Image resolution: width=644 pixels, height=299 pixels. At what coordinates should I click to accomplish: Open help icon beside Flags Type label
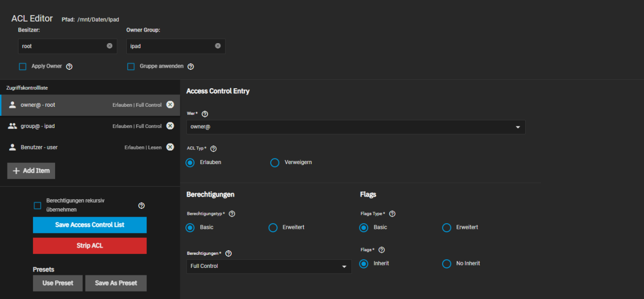(x=392, y=214)
